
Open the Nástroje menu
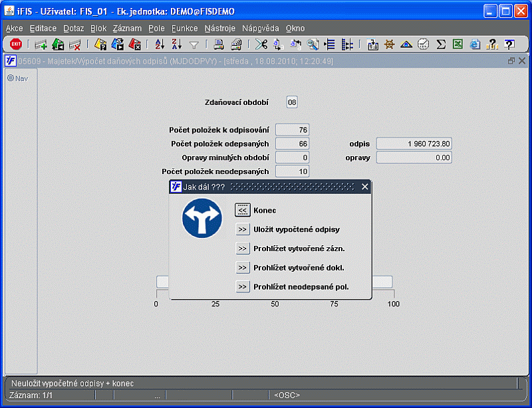(220, 29)
